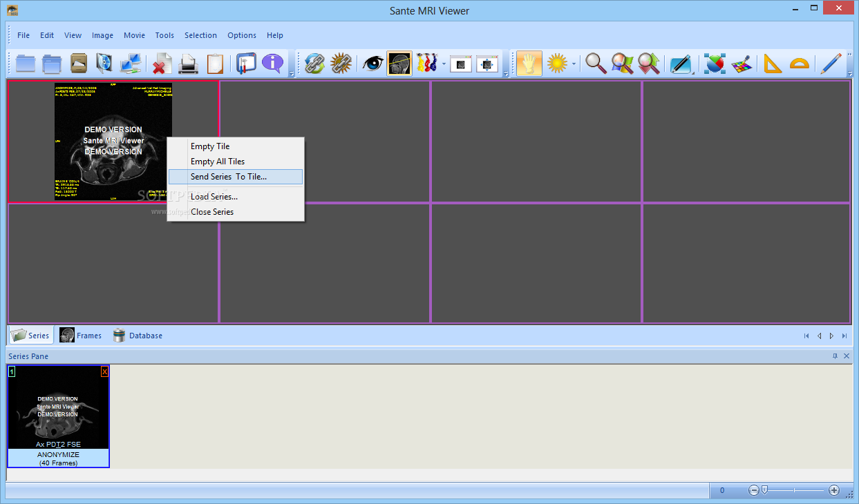The image size is (859, 504).
Task: Select the triangle ruler measure tool
Action: click(772, 64)
